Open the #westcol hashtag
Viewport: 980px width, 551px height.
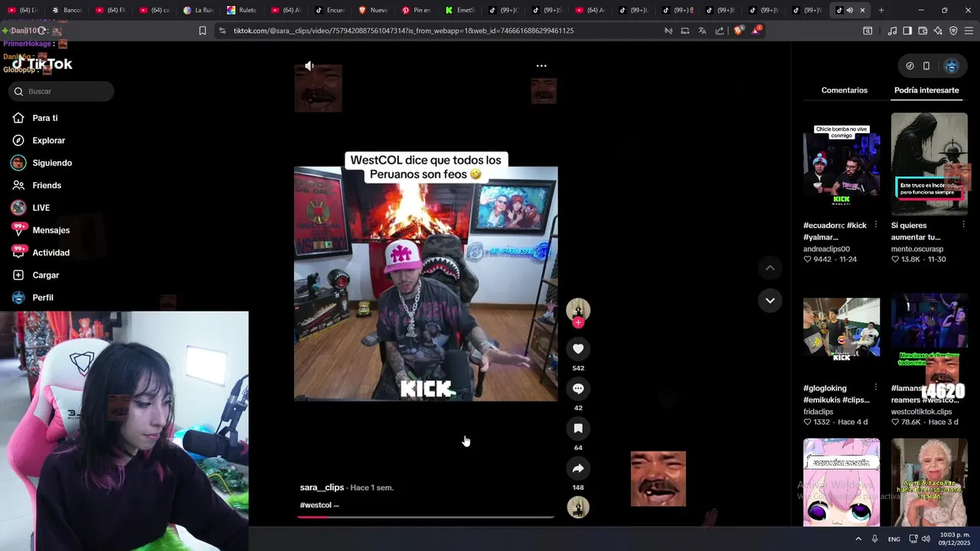pyautogui.click(x=315, y=505)
